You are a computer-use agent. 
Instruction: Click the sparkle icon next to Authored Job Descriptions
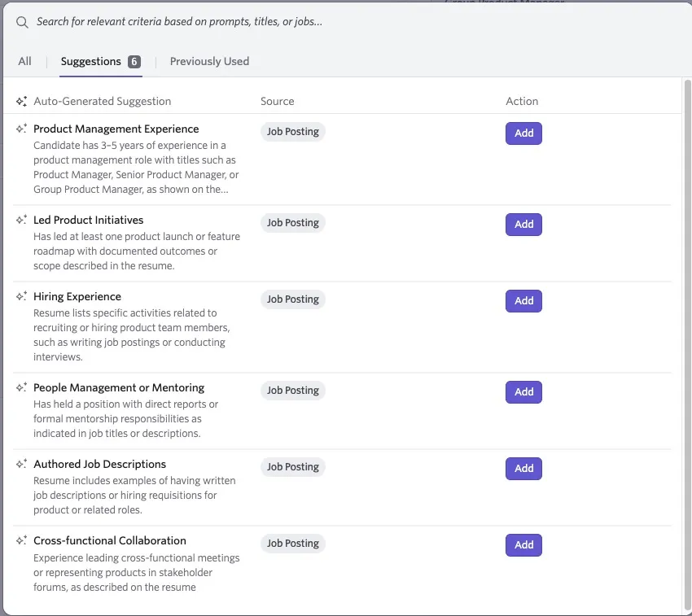[x=22, y=464]
